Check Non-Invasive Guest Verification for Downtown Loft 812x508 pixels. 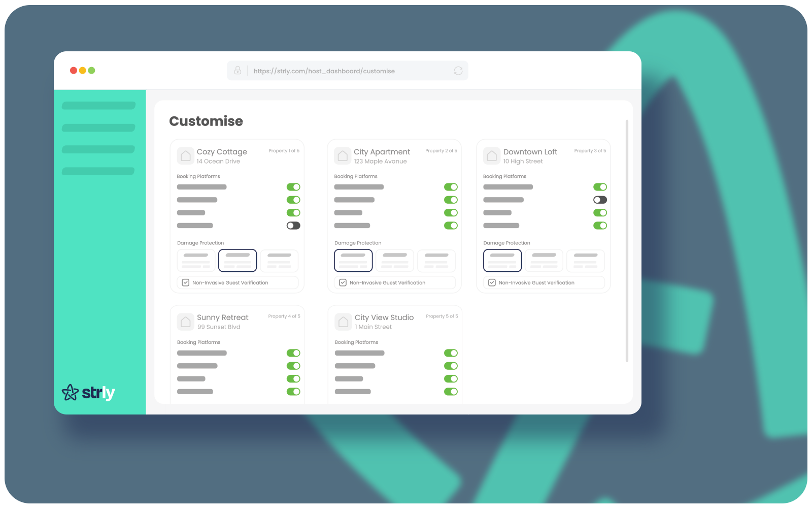(x=491, y=282)
